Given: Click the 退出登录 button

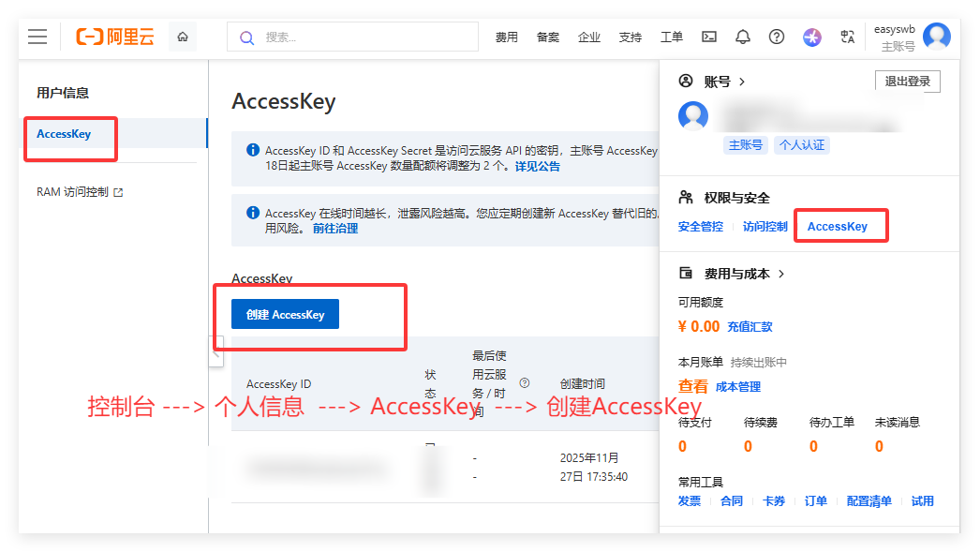Looking at the screenshot, I should click(x=908, y=82).
